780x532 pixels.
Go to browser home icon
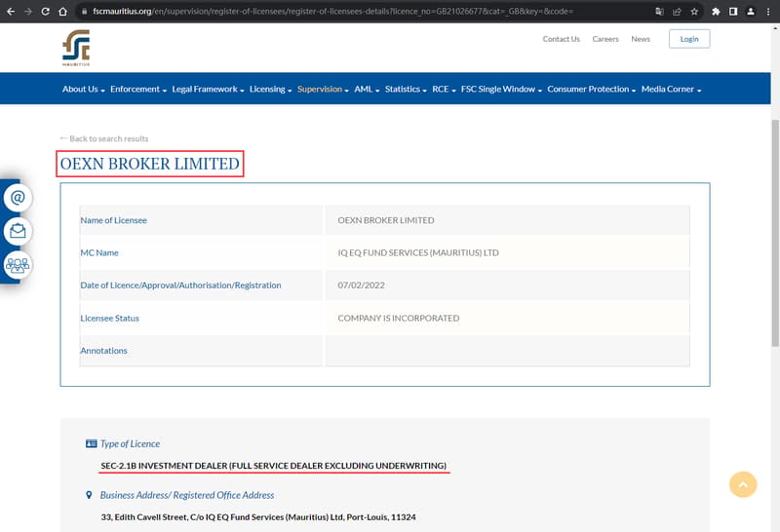[62, 11]
